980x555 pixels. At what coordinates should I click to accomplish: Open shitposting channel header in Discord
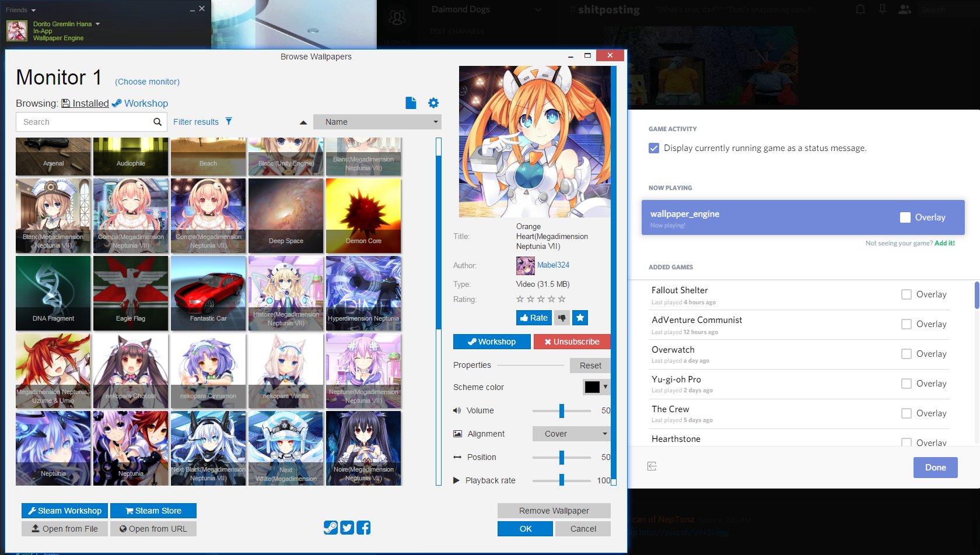click(604, 9)
